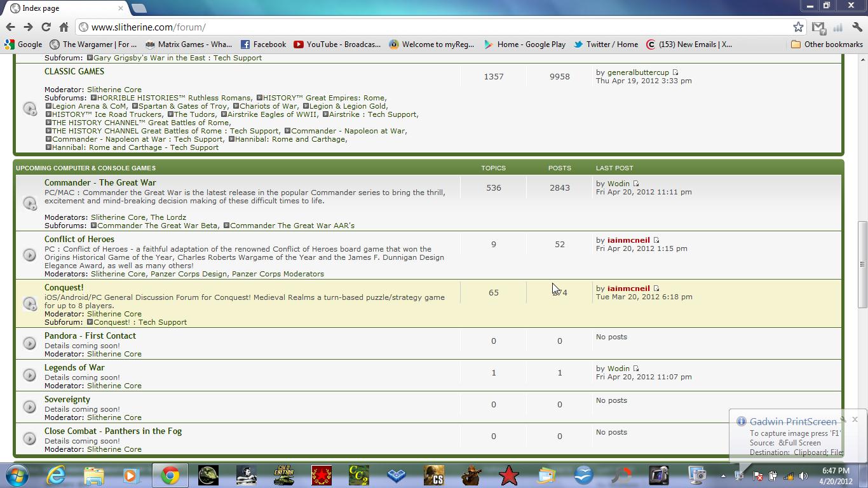Click the forum icon beside Classic Games

coord(30,108)
